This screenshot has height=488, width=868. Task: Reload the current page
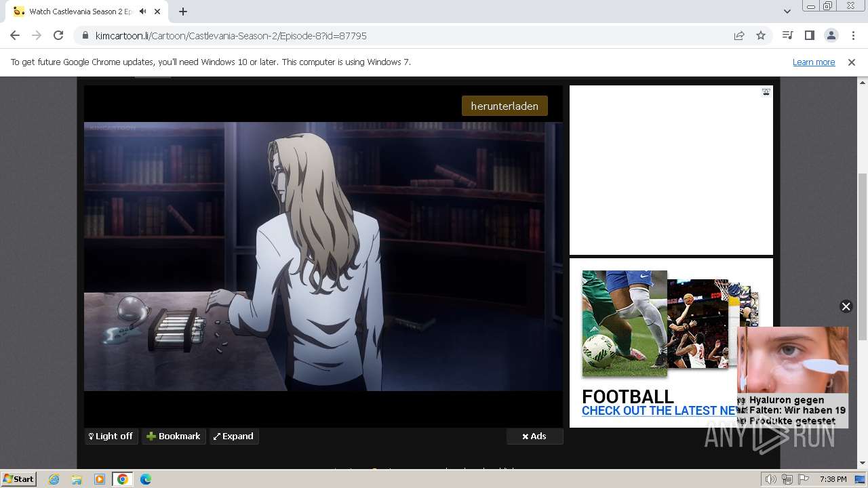tap(58, 35)
